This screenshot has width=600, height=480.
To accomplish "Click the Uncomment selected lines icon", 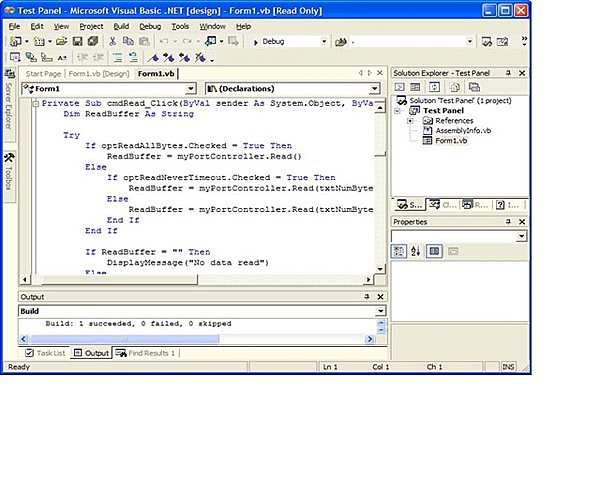I will (x=133, y=58).
